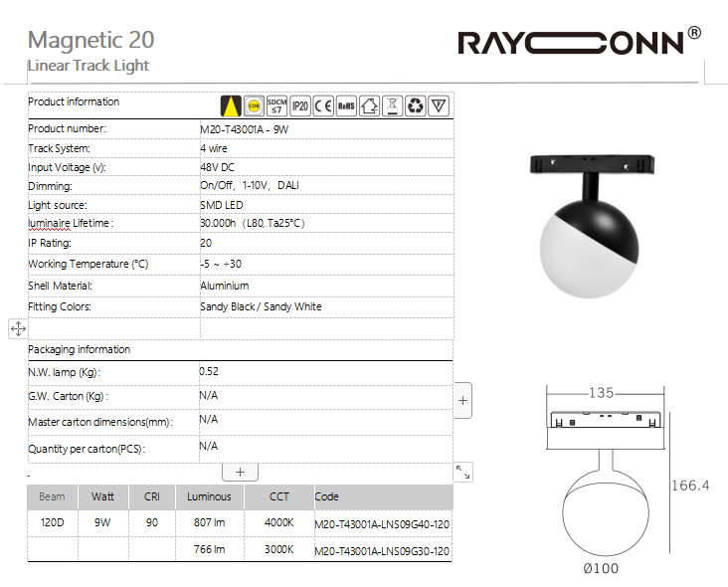Click the '766 lm' luminous cell

click(x=210, y=549)
